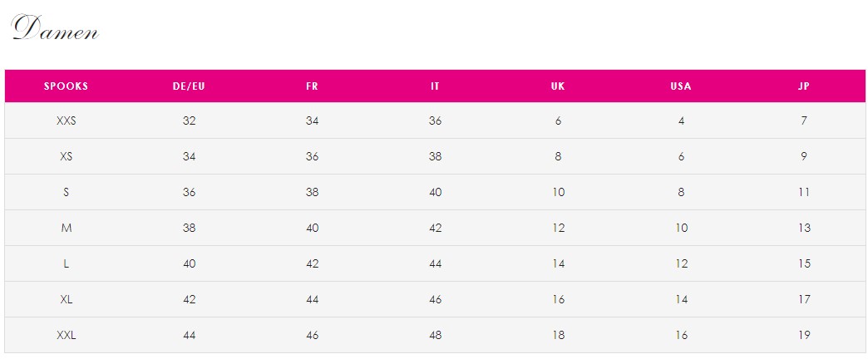Screen dimensions: 868x359
Task: Click the IT value for size XXL
Action: (x=435, y=336)
